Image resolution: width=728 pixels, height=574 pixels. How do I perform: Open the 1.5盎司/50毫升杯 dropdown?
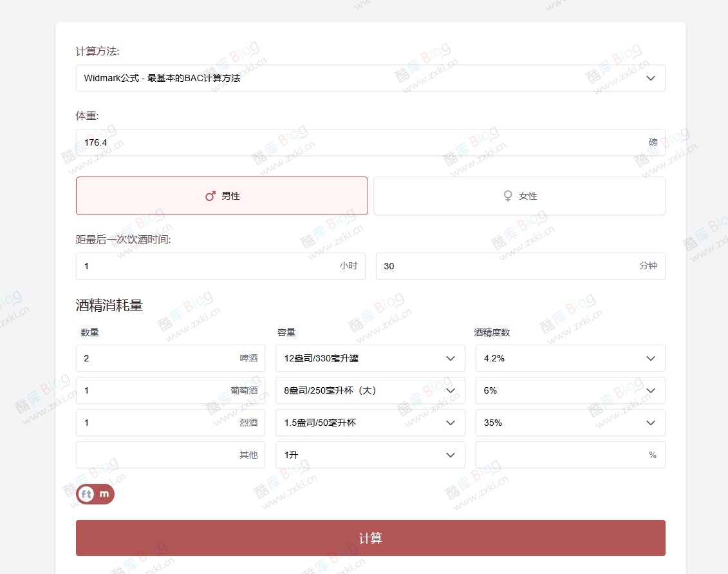click(370, 423)
